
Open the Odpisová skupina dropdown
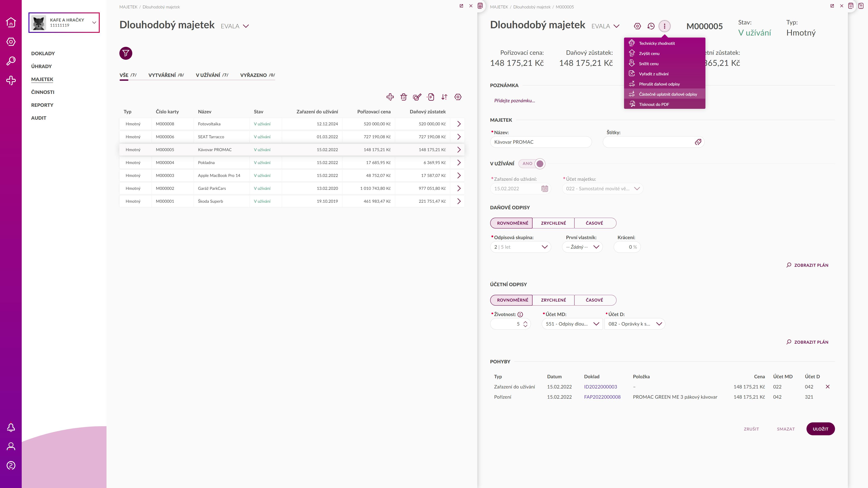click(x=521, y=247)
